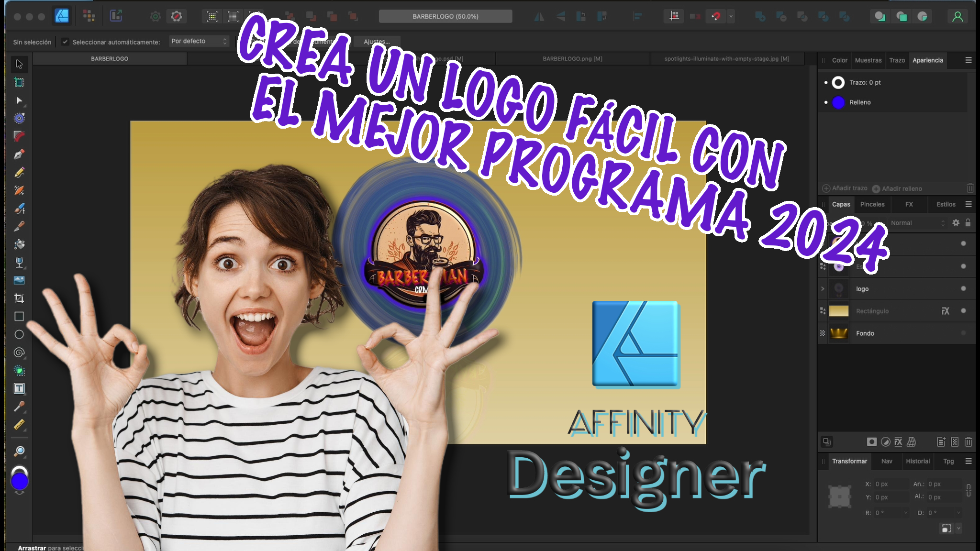Add mask layer icon in Capas panel
This screenshot has width=980, height=551.
872,442
